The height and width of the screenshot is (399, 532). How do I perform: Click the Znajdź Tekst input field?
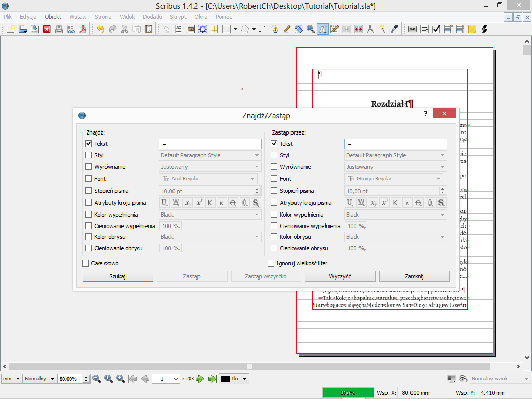[210, 144]
